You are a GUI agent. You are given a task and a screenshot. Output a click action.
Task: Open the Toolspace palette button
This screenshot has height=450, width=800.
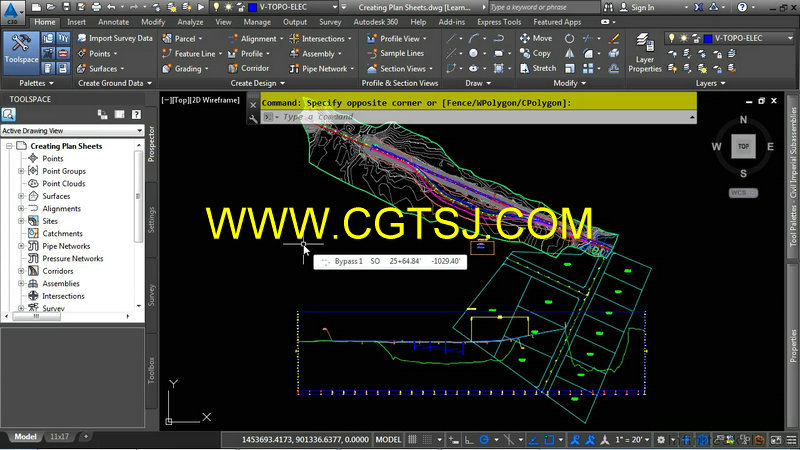pos(21,53)
